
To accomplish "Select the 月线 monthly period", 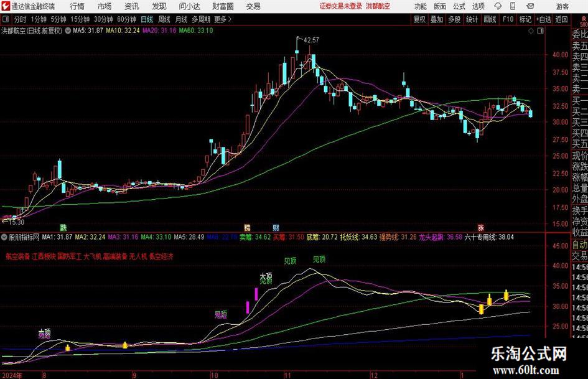I will (182, 19).
